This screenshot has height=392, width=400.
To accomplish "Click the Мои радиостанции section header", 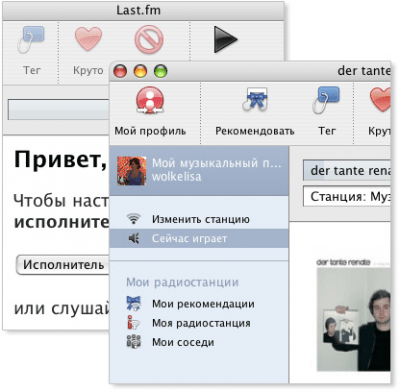I will 182,282.
